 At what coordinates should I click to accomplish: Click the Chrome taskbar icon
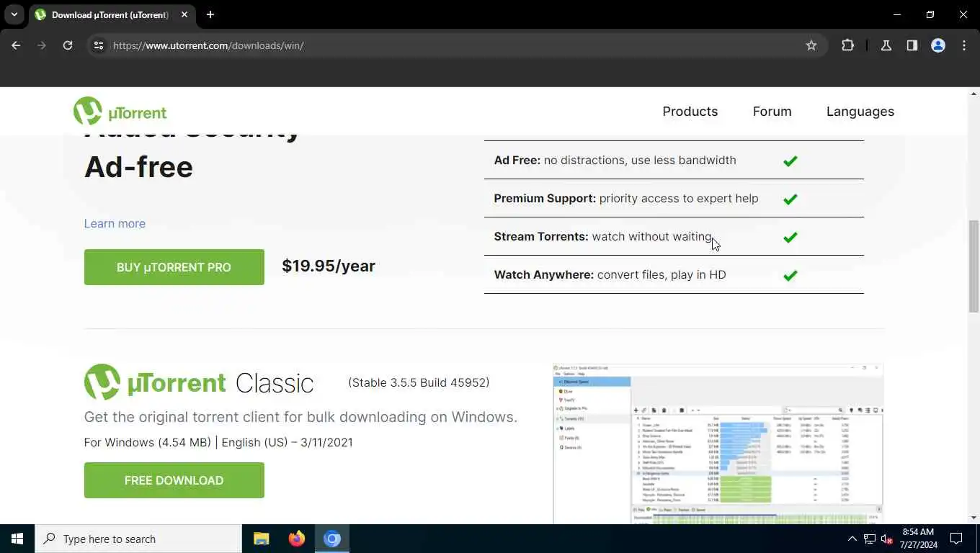(331, 539)
